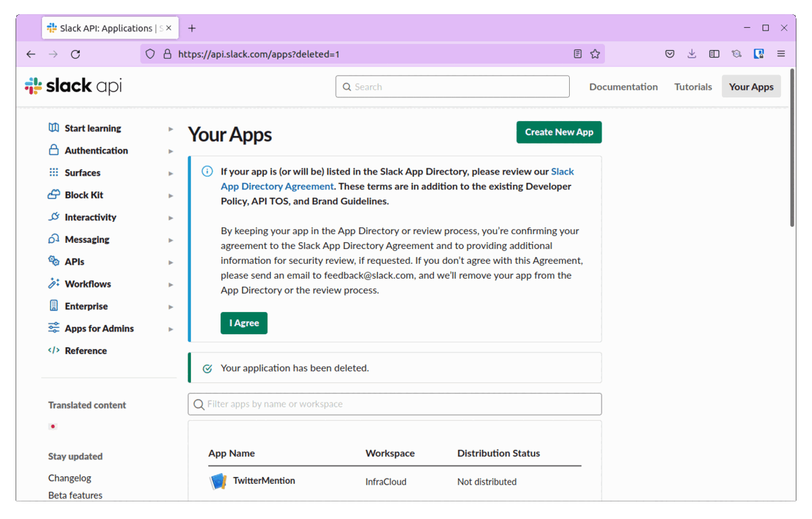
Task: Select the Messaging icon in sidebar
Action: coord(53,239)
